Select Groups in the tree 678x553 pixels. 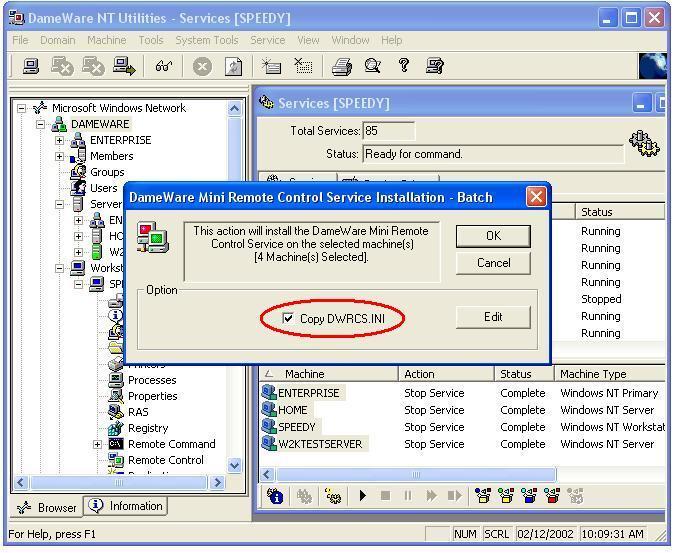pyautogui.click(x=107, y=172)
